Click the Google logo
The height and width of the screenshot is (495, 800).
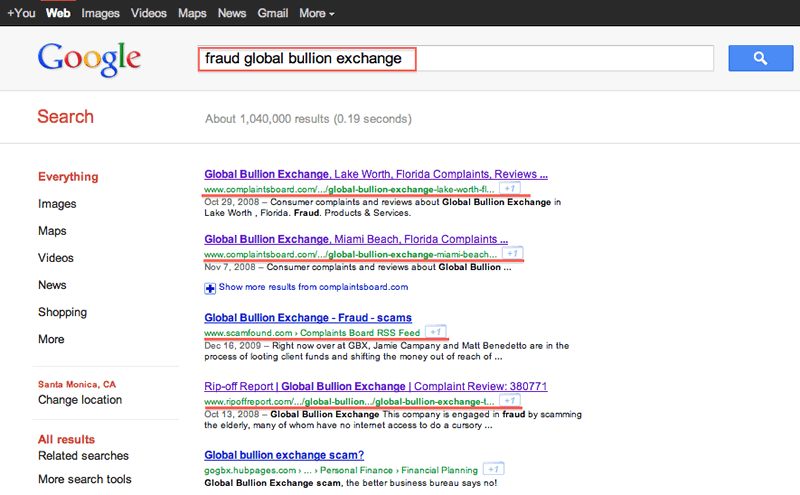[x=88, y=59]
